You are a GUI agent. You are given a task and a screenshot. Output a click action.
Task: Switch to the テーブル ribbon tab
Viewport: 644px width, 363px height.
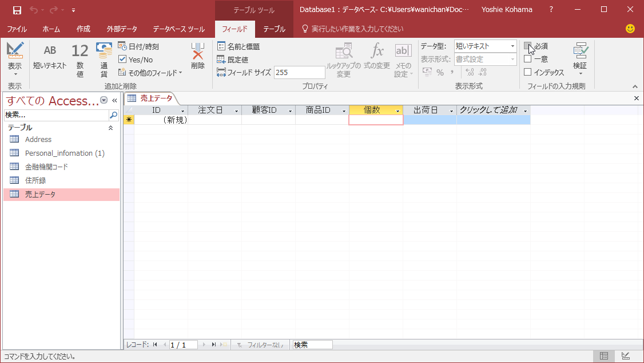click(x=274, y=29)
